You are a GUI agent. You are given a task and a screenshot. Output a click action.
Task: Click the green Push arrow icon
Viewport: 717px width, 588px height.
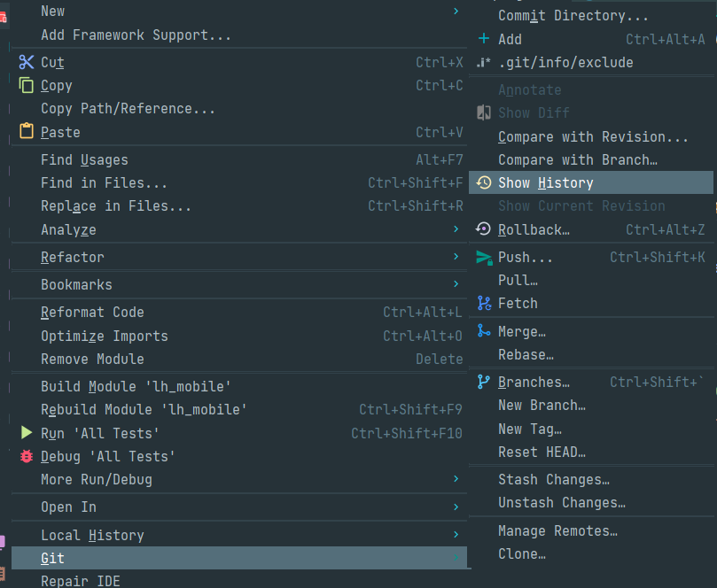(x=483, y=257)
